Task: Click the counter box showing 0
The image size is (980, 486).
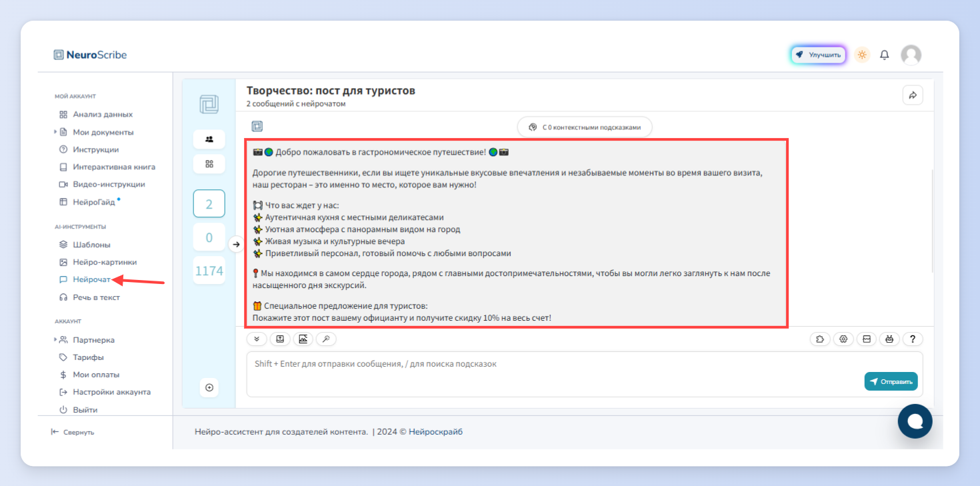Action: (x=209, y=238)
